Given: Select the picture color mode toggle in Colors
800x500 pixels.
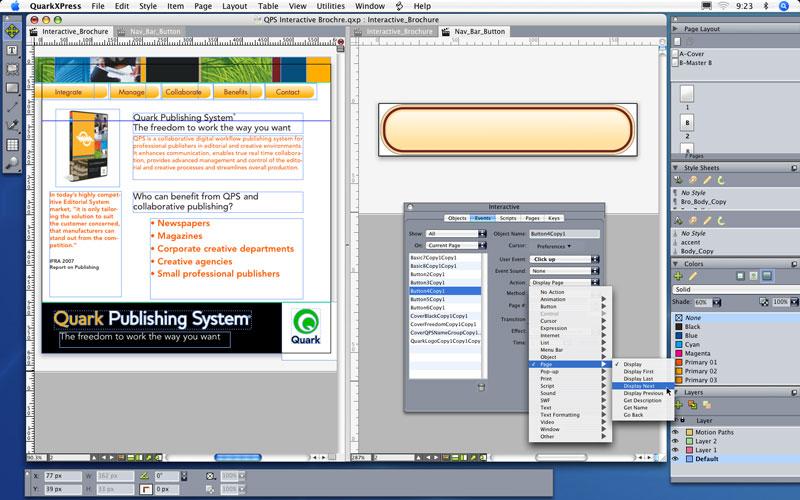Looking at the screenshot, I should [x=754, y=276].
